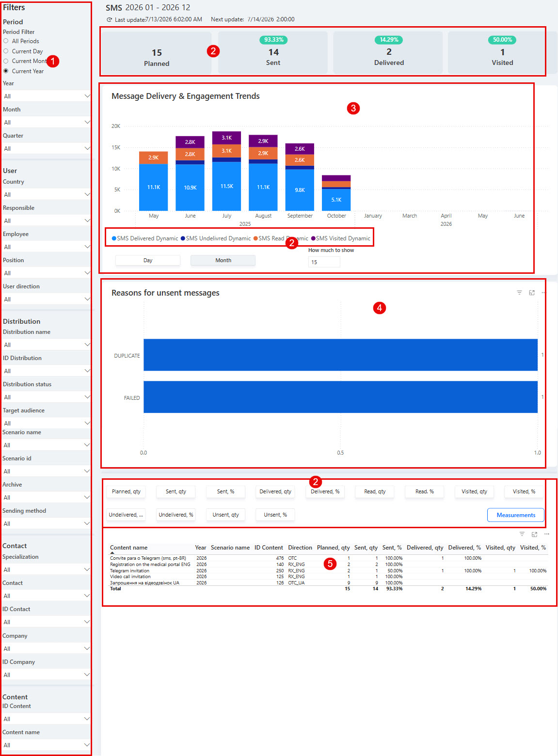
Task: Switch chart granularity to Month
Action: pos(223,260)
